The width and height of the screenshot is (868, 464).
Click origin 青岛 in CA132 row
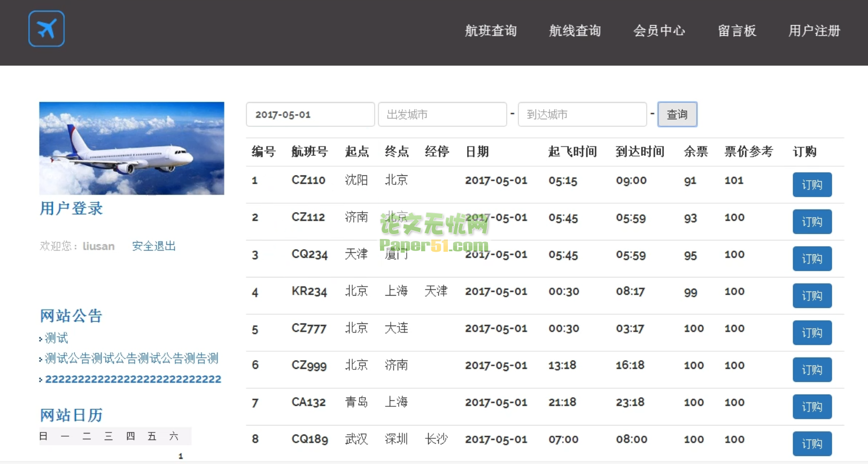click(x=356, y=402)
